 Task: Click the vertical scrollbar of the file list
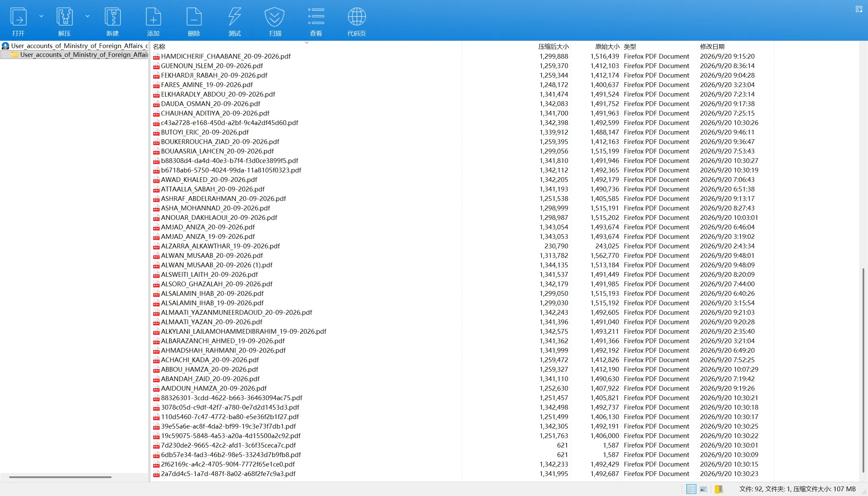864,370
